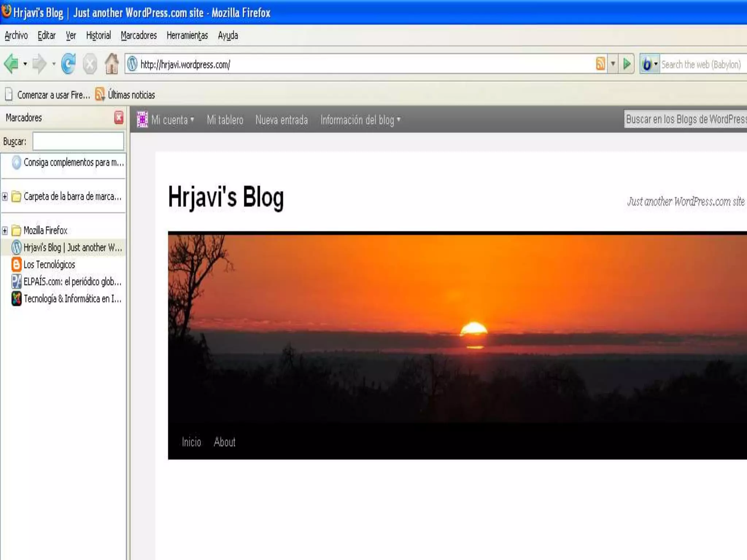The width and height of the screenshot is (747, 560).
Task: Expand Carpeta de la barra de marcadores
Action: 5,197
